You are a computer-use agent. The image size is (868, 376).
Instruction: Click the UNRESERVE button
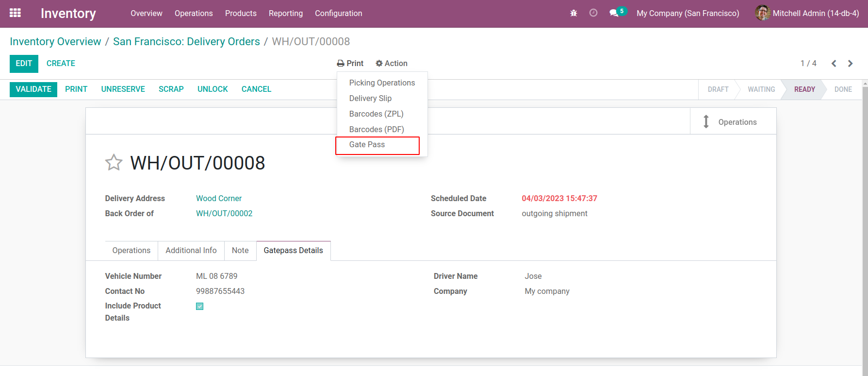(123, 89)
